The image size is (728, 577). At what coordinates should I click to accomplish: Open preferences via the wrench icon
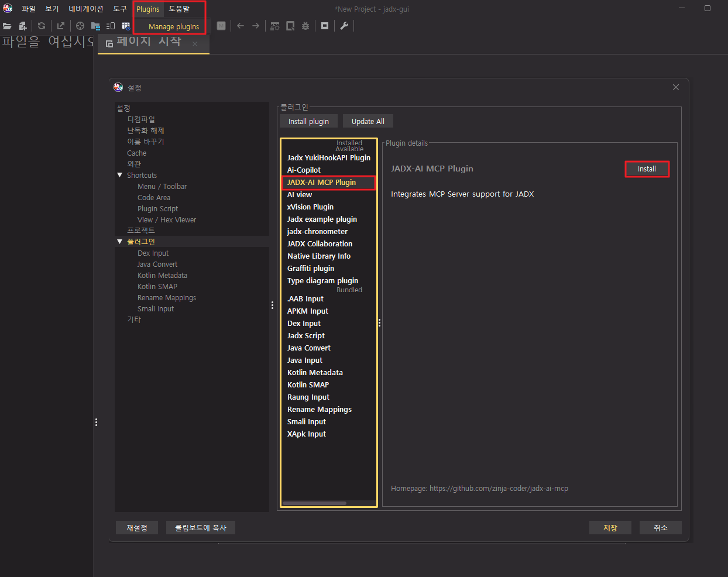344,26
